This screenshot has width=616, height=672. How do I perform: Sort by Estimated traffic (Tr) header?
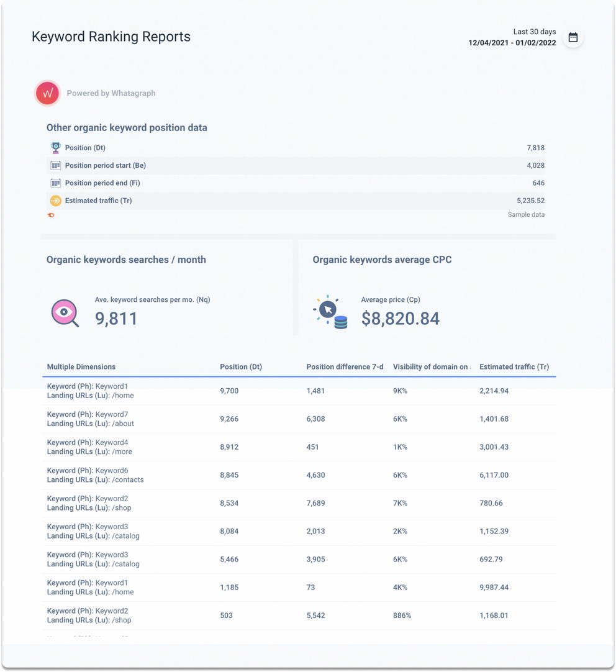(x=514, y=366)
